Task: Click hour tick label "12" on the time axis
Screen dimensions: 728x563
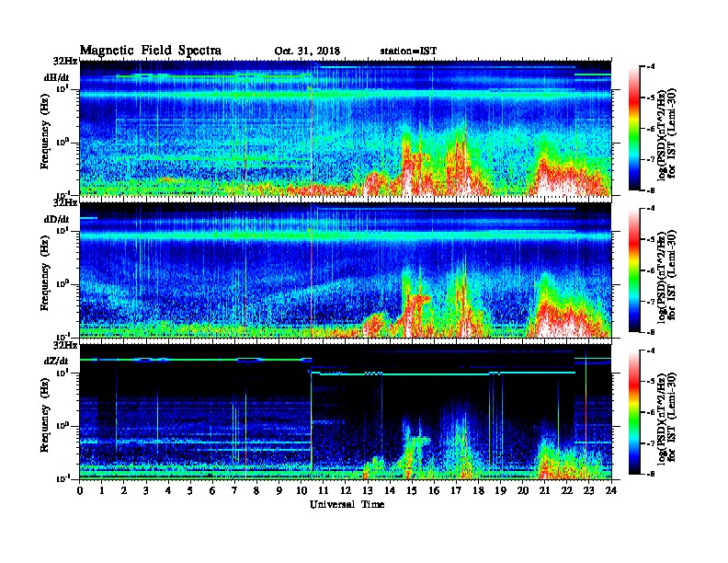Action: click(x=346, y=490)
